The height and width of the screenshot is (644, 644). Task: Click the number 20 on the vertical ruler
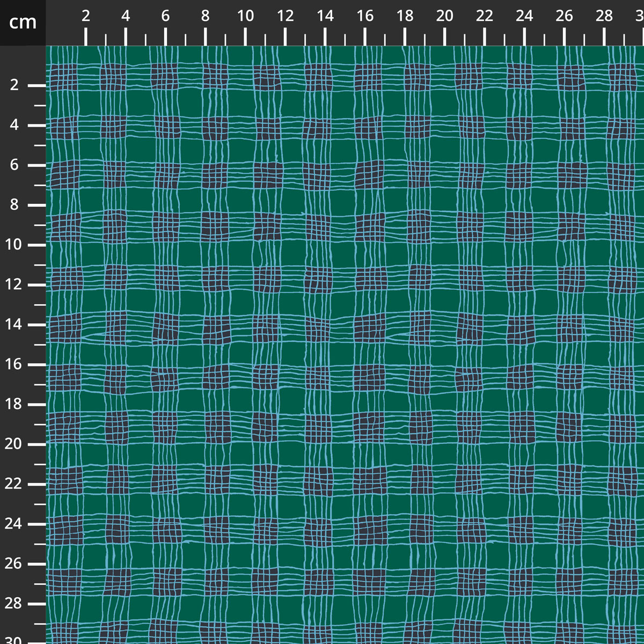[x=13, y=442]
